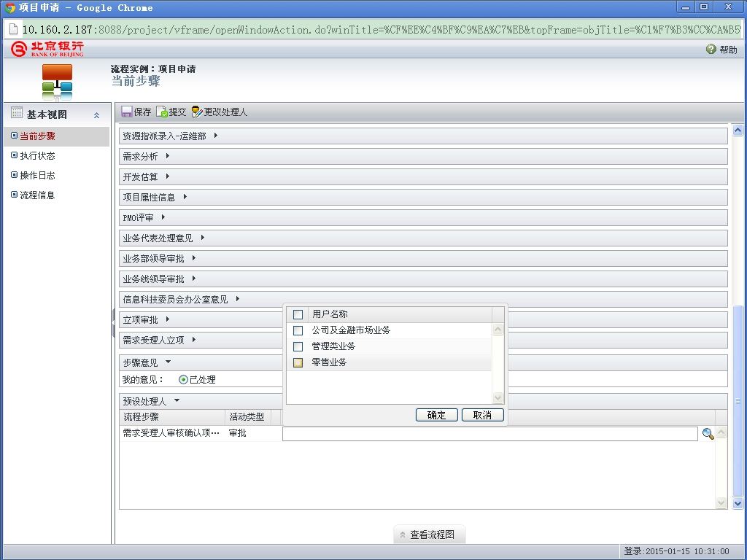Screen dimensions: 747x560
Task: Click the bullet icon next to 当前步骤
Action: click(x=15, y=136)
